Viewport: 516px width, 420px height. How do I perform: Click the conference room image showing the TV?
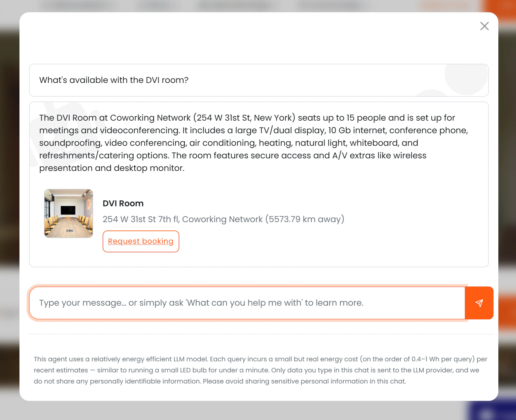tap(68, 213)
